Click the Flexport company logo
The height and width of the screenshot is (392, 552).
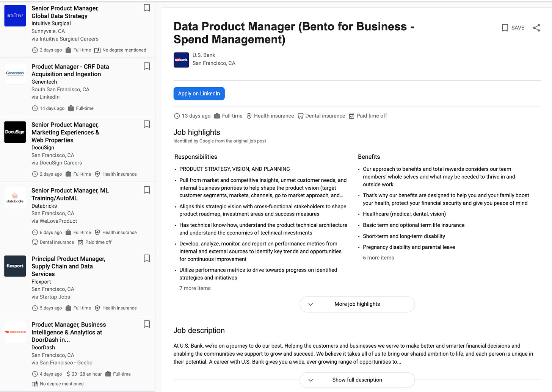point(15,266)
